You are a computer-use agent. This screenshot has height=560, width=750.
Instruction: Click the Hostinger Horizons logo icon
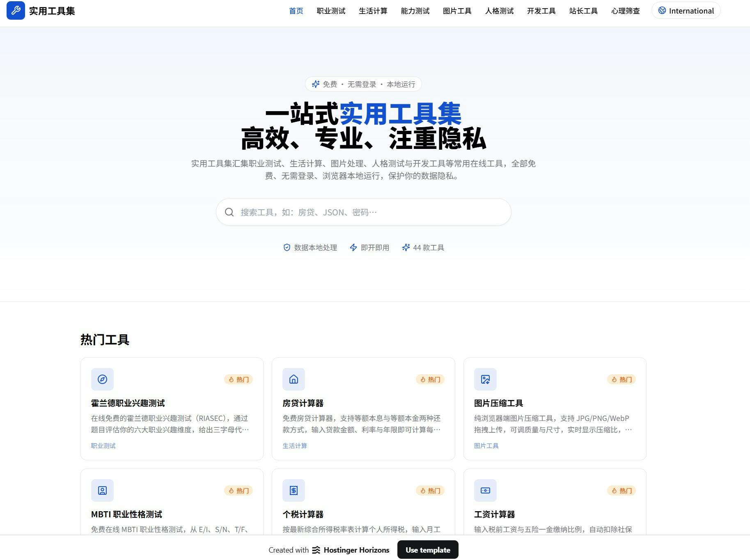[x=316, y=550]
